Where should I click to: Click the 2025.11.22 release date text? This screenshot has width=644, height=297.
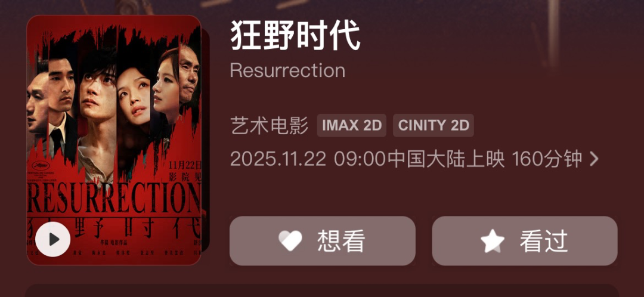tap(278, 159)
